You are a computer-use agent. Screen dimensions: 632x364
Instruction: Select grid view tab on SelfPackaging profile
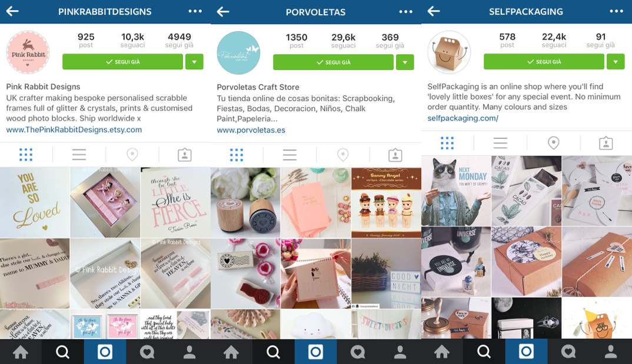tap(447, 143)
